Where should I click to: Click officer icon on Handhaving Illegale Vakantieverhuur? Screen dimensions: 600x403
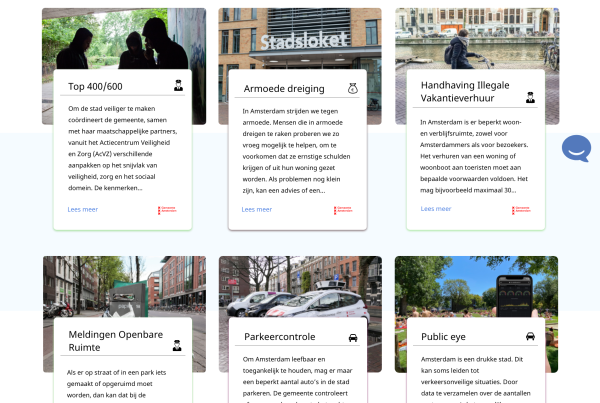[x=530, y=98]
